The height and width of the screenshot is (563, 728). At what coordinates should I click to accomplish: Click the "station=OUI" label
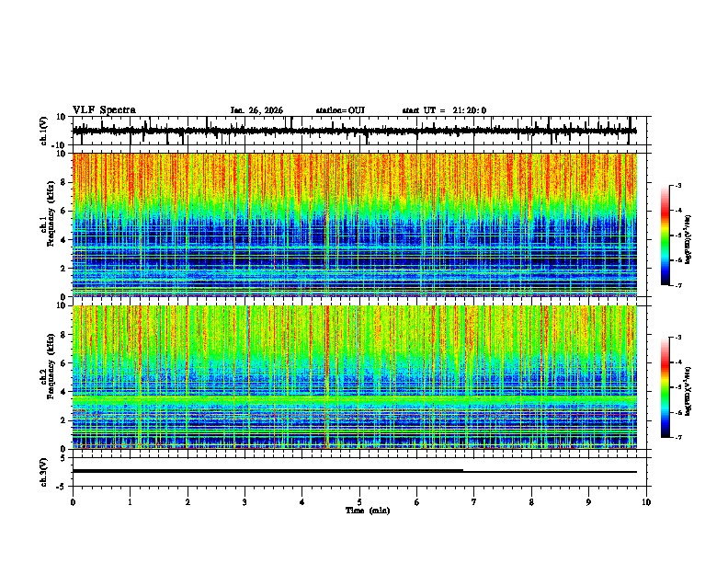pyautogui.click(x=340, y=110)
